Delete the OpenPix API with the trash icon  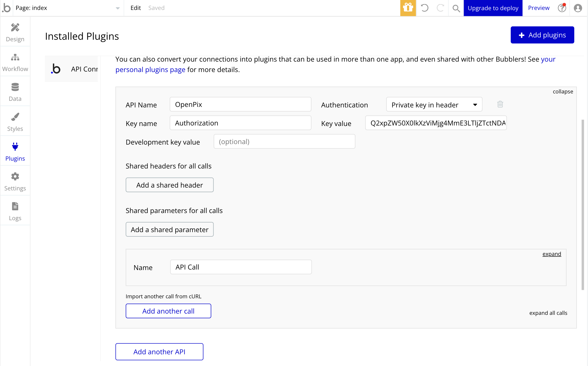(500, 104)
